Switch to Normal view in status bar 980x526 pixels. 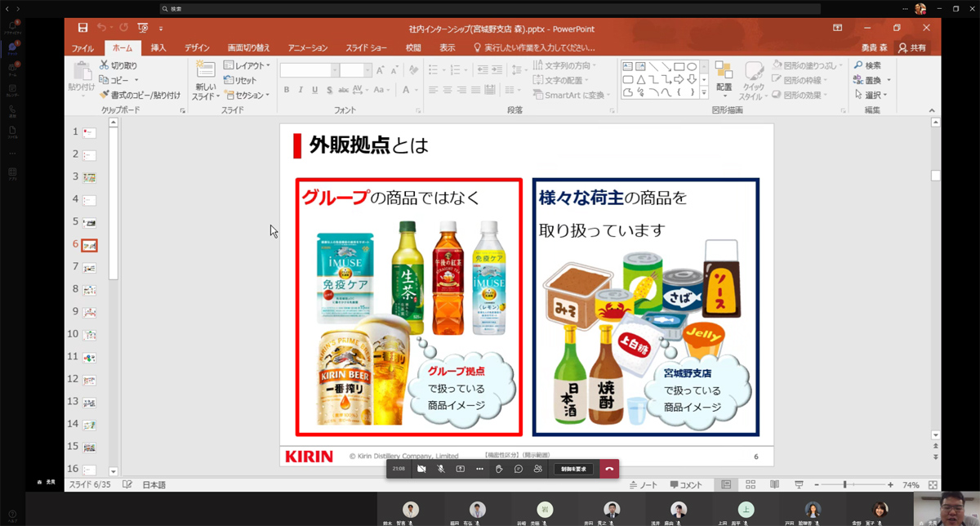tap(725, 484)
